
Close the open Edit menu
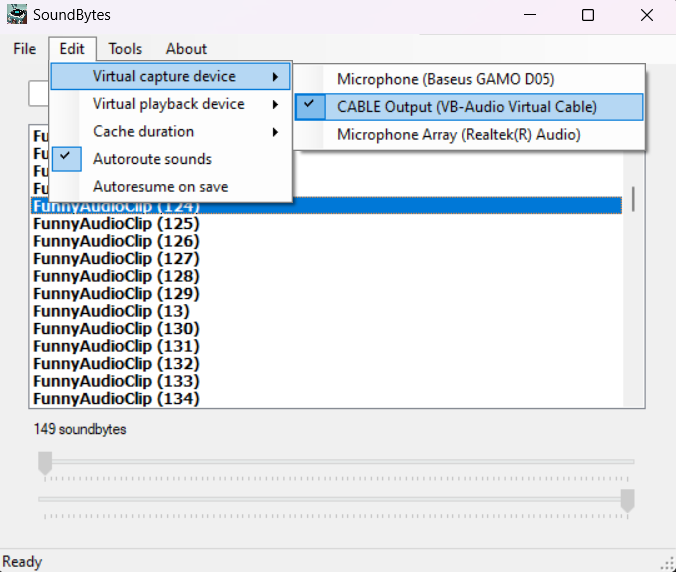pyautogui.click(x=72, y=49)
